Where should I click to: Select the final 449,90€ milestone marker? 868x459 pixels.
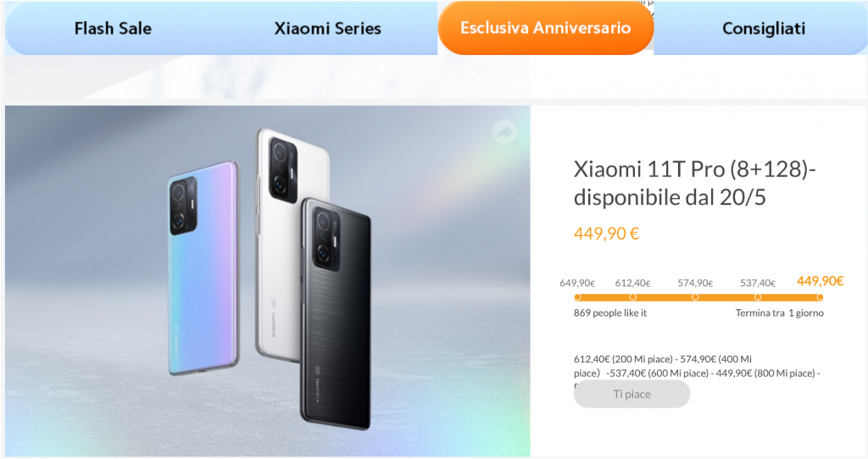point(820,297)
